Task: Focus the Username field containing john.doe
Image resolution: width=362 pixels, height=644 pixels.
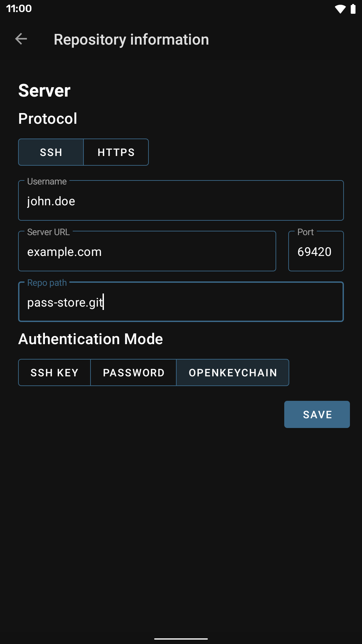Action: (181, 201)
